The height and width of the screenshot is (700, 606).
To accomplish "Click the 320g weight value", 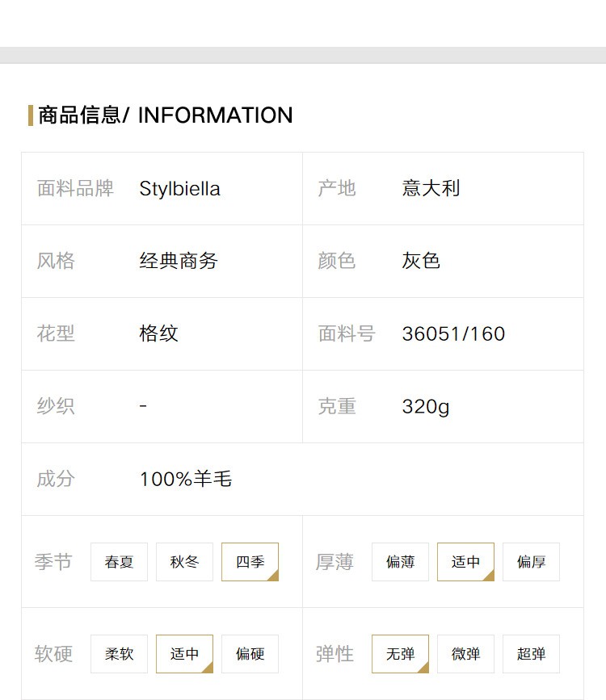I will pyautogui.click(x=426, y=407).
